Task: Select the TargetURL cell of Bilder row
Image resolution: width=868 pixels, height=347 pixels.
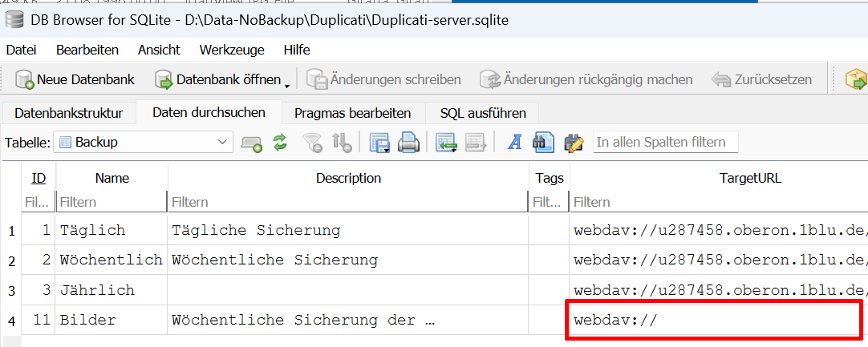Action: click(x=713, y=320)
